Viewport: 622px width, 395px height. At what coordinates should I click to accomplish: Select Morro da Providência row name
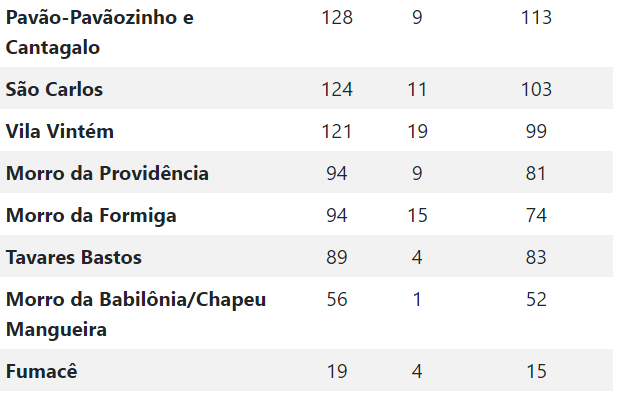108,173
